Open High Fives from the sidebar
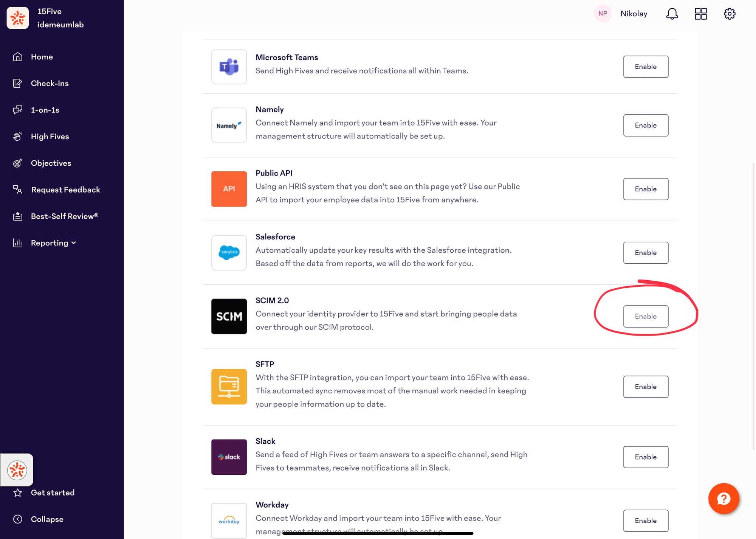 coord(50,137)
